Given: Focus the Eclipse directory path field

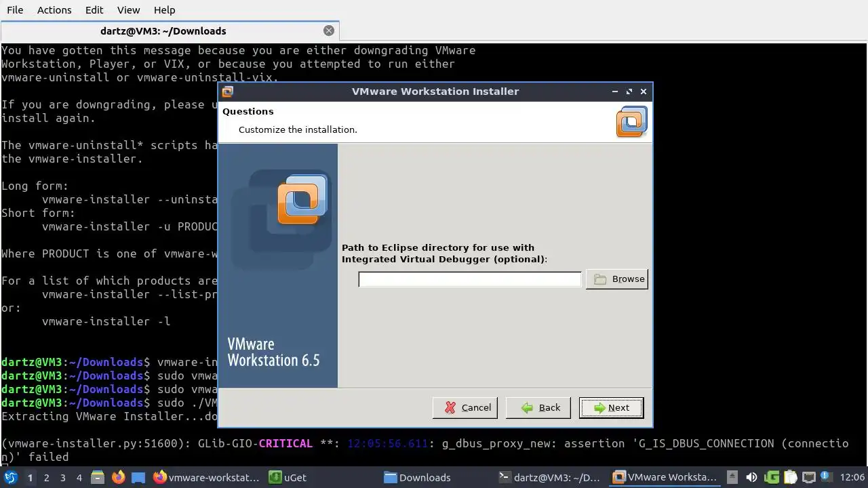Looking at the screenshot, I should [x=470, y=279].
